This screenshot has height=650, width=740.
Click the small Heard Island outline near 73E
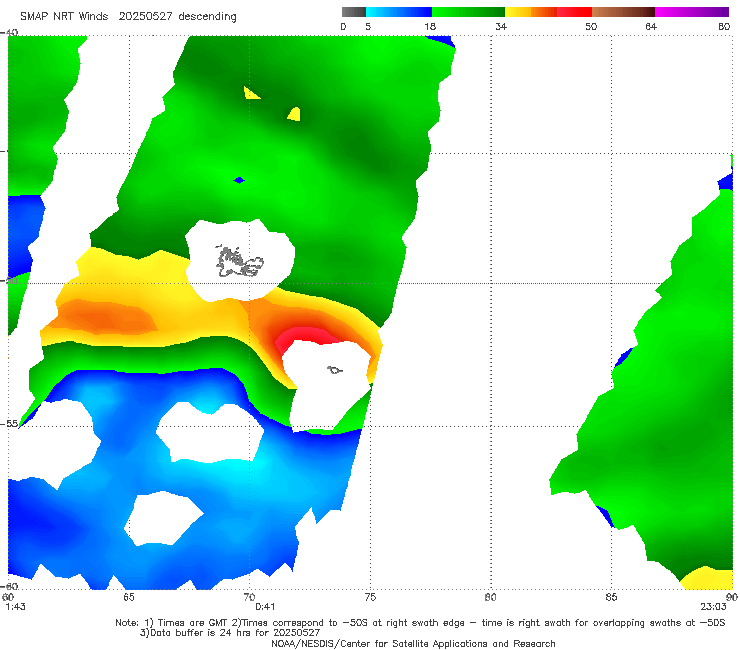click(x=335, y=370)
